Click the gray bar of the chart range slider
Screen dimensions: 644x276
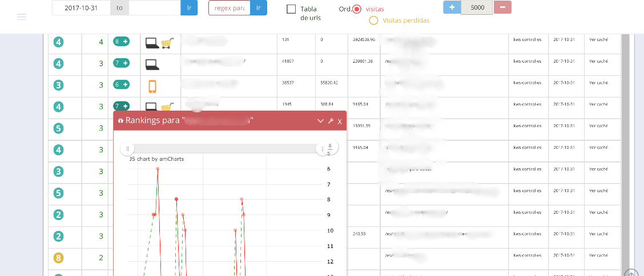pyautogui.click(x=225, y=148)
